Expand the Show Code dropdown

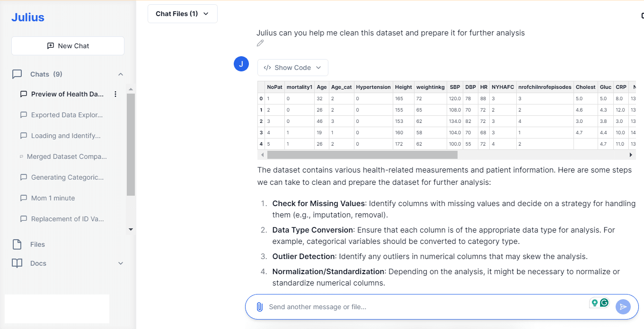pyautogui.click(x=293, y=68)
